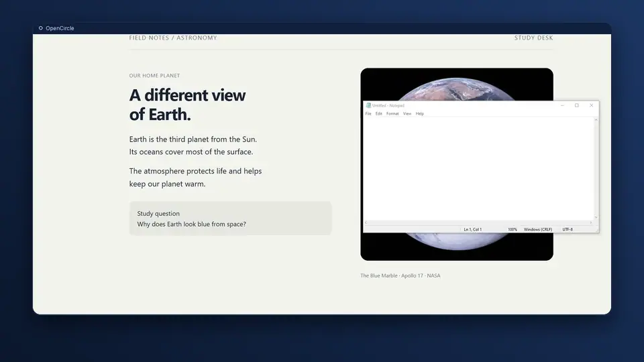This screenshot has height=362, width=644.
Task: Click 'Why does Earth look blue from space?'
Action: tap(191, 224)
